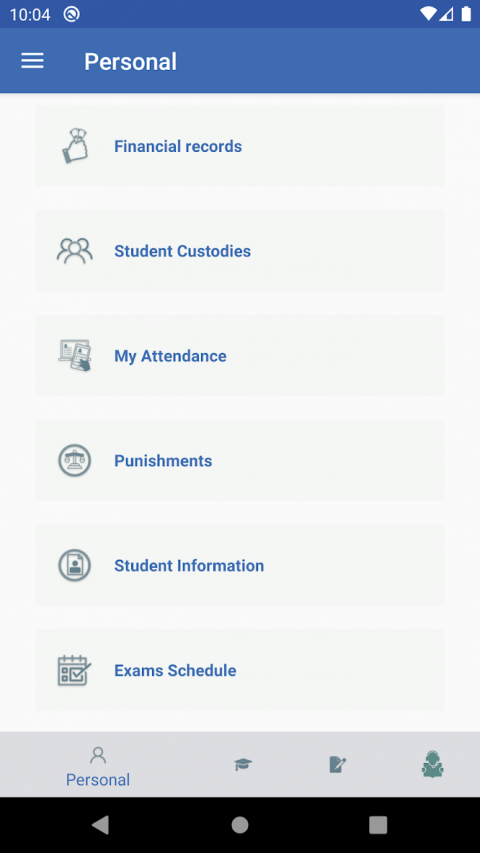The width and height of the screenshot is (480, 853).
Task: Open Exams Schedule text label
Action: 175,671
